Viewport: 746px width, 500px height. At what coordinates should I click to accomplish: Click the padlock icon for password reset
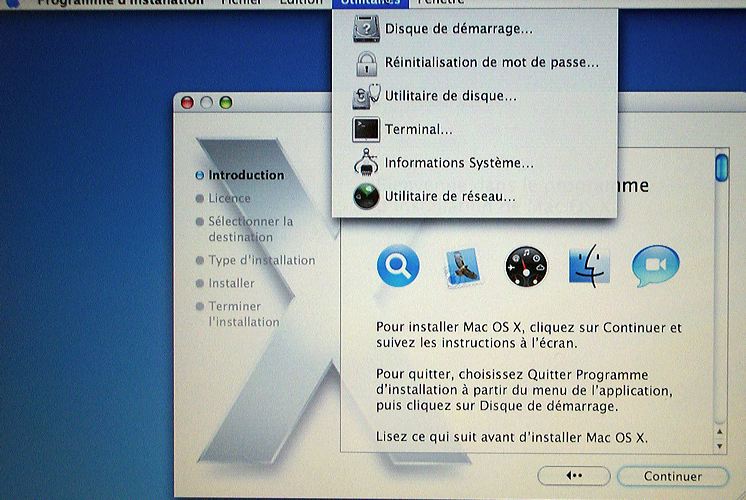point(366,63)
